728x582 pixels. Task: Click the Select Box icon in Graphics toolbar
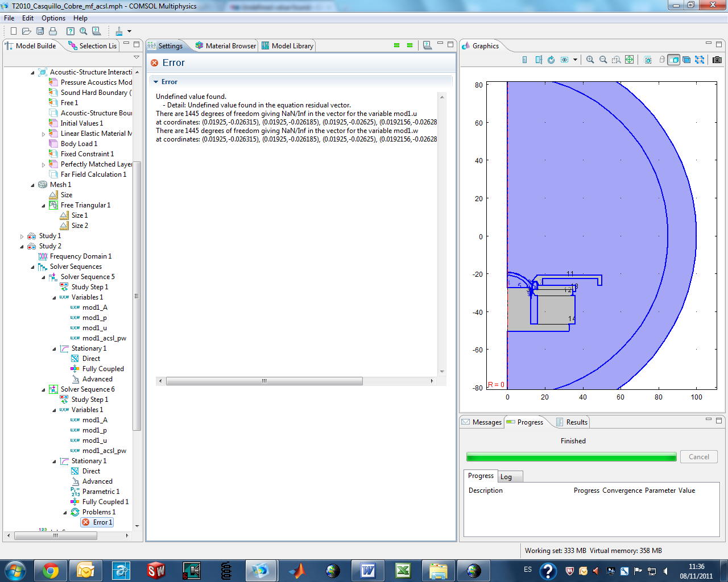(648, 60)
